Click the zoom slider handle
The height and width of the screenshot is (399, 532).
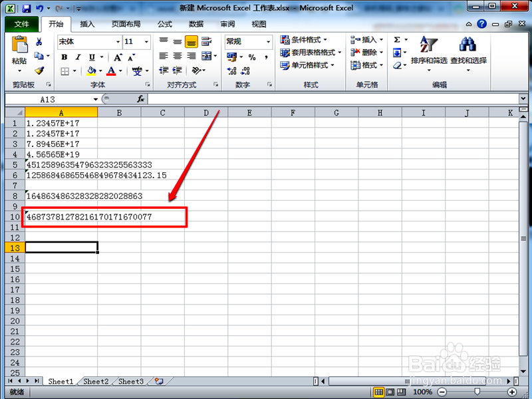point(477,392)
